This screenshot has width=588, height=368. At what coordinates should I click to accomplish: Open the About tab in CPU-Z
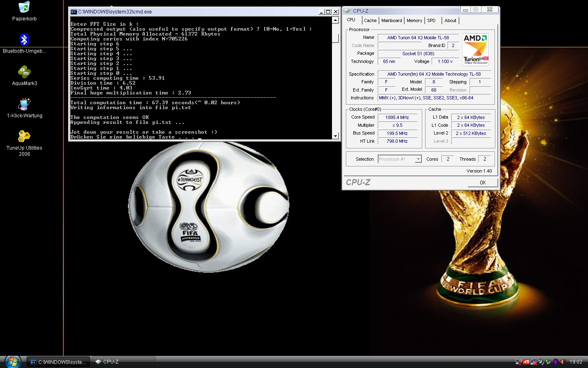pos(450,20)
